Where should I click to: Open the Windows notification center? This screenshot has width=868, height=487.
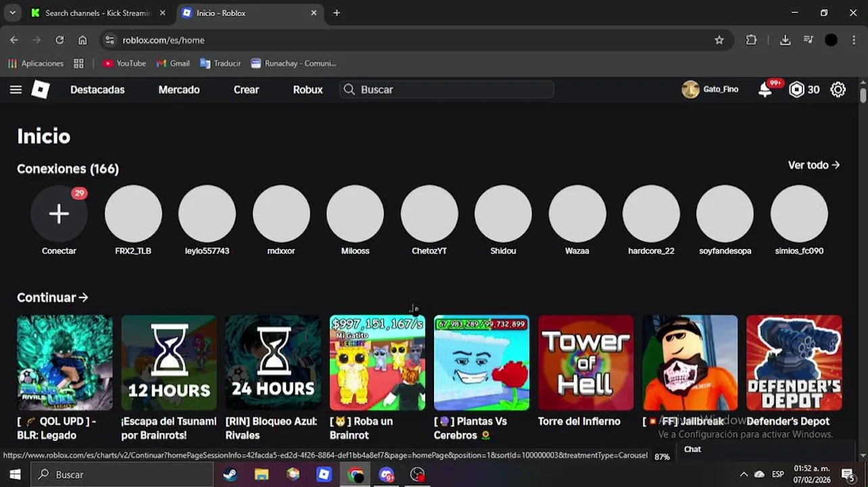tap(848, 474)
